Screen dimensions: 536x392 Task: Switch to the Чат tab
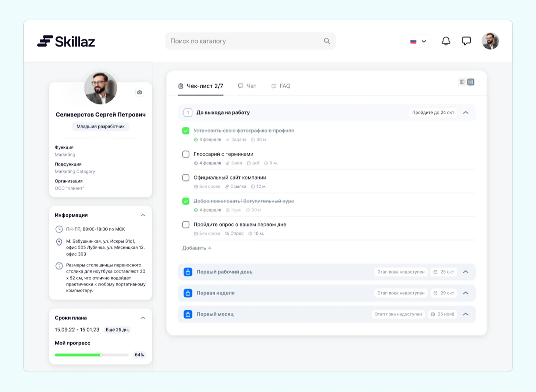pos(247,86)
